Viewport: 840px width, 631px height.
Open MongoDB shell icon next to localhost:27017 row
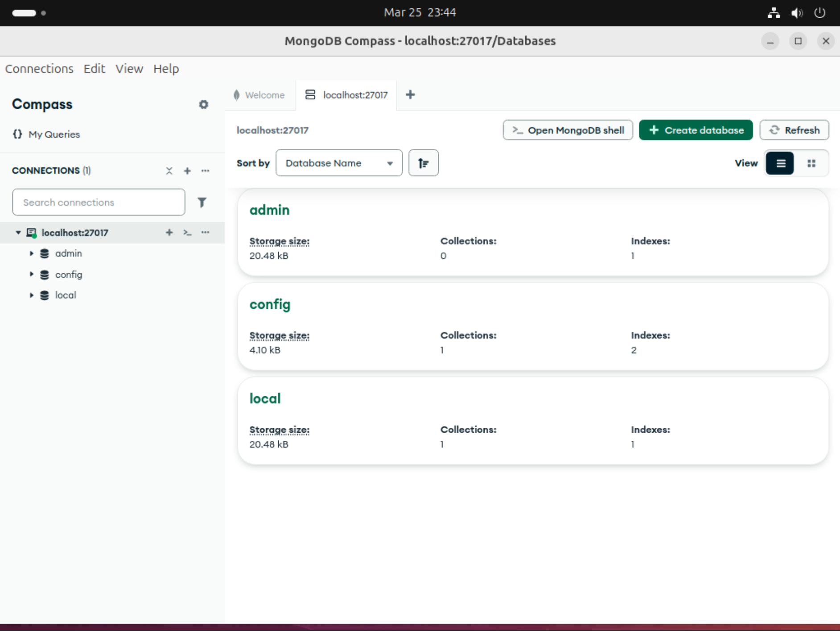[x=187, y=232]
